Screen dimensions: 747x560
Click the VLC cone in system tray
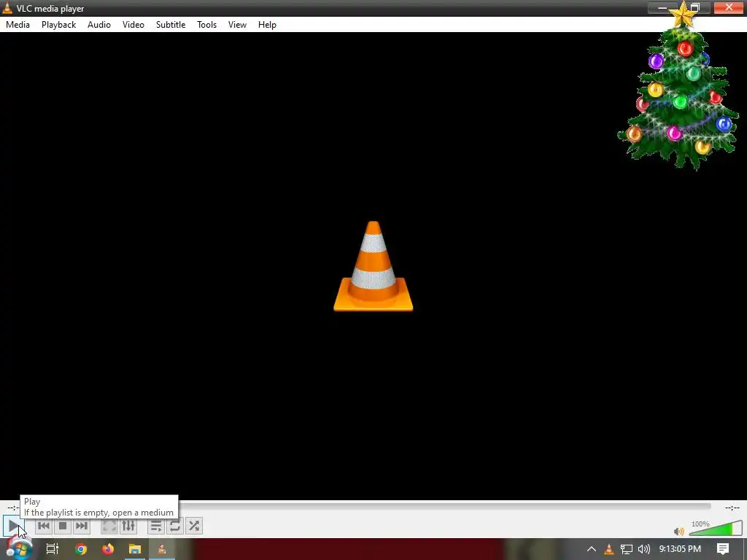point(609,549)
